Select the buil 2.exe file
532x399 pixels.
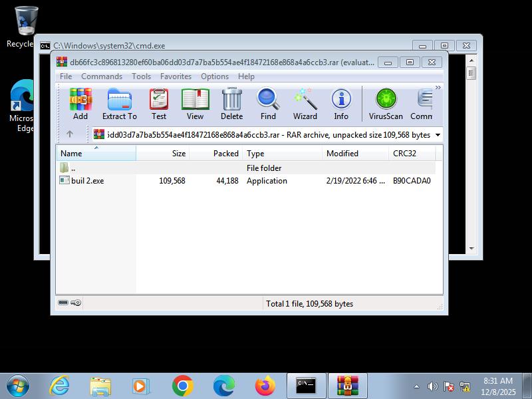pyautogui.click(x=87, y=181)
